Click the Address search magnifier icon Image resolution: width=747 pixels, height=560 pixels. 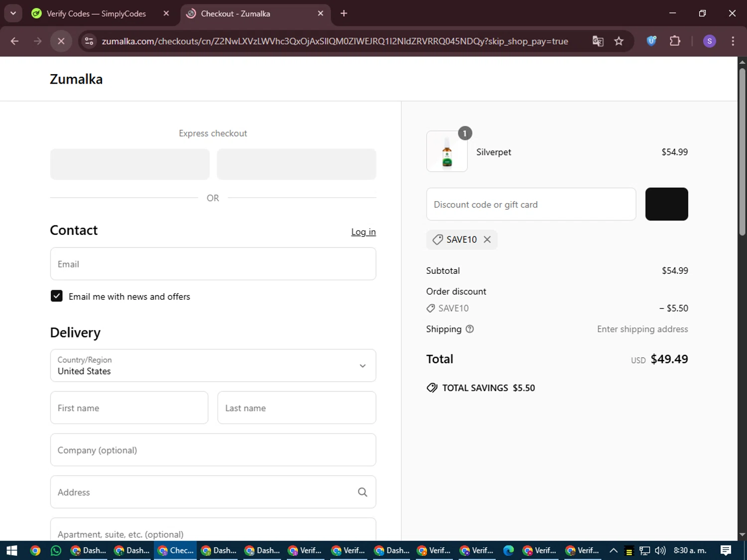click(x=363, y=492)
